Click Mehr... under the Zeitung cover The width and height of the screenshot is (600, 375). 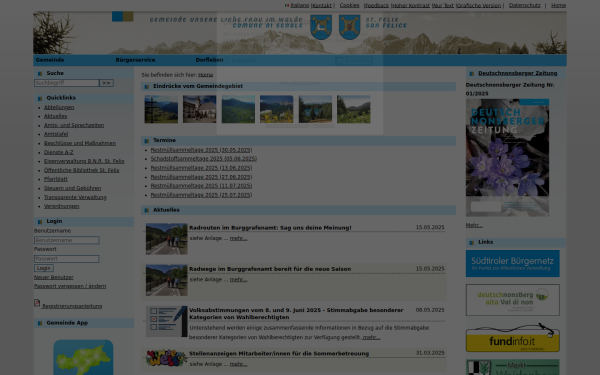tap(474, 225)
